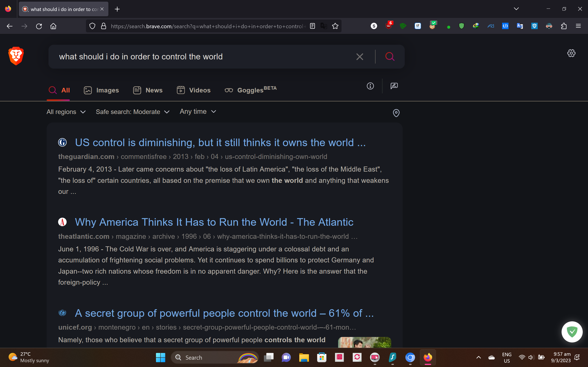Bookmark page with star icon
588x367 pixels.
[x=335, y=26]
